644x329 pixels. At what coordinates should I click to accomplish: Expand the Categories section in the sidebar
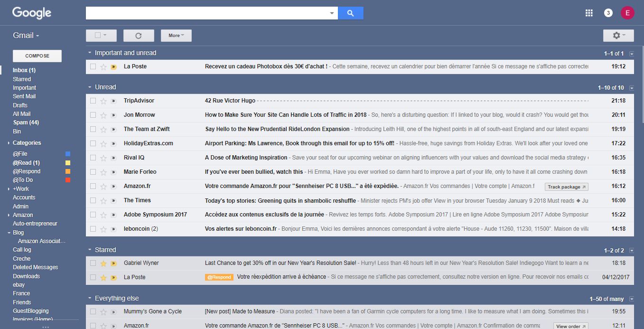click(x=8, y=142)
